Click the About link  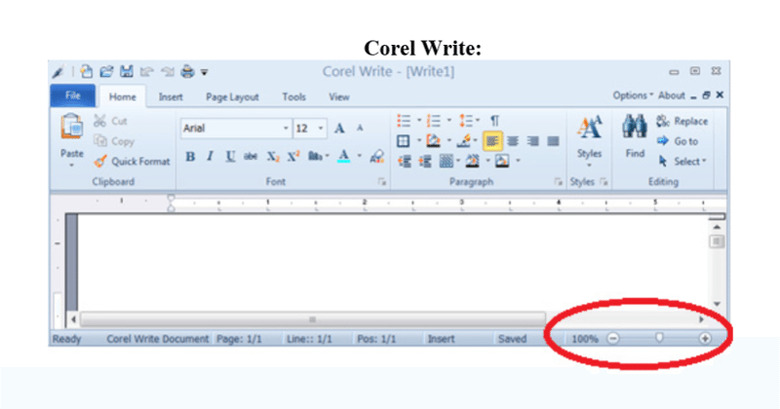[x=672, y=96]
